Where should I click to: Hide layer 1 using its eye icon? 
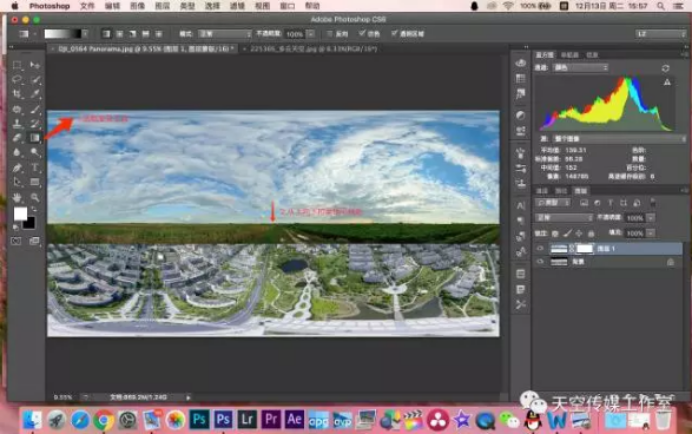[x=541, y=248]
